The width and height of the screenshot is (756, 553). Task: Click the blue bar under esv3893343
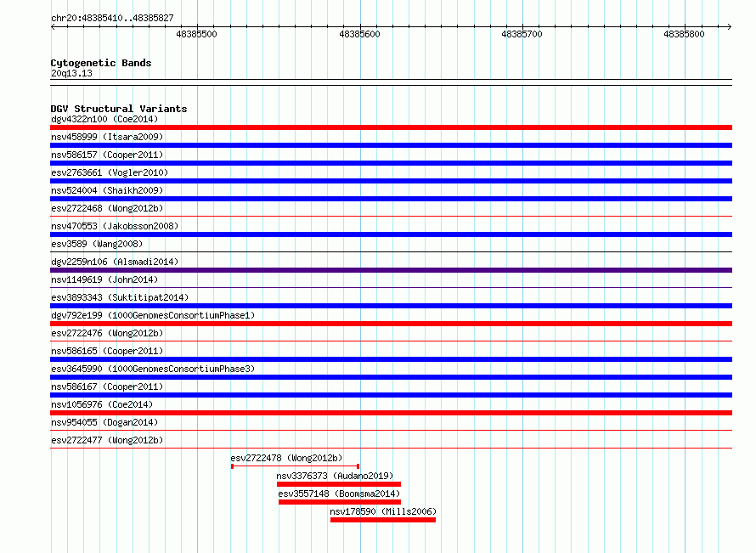click(391, 306)
